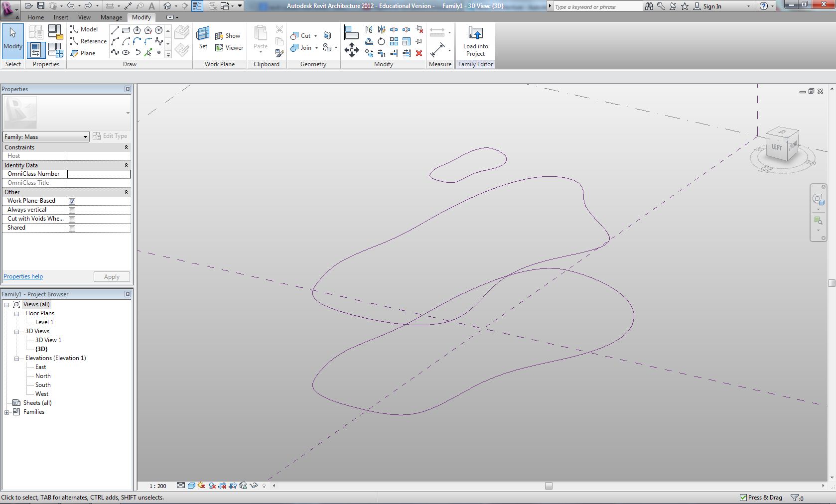
Task: Click the Temporary Hide/Isolate glasses icon
Action: [x=254, y=486]
